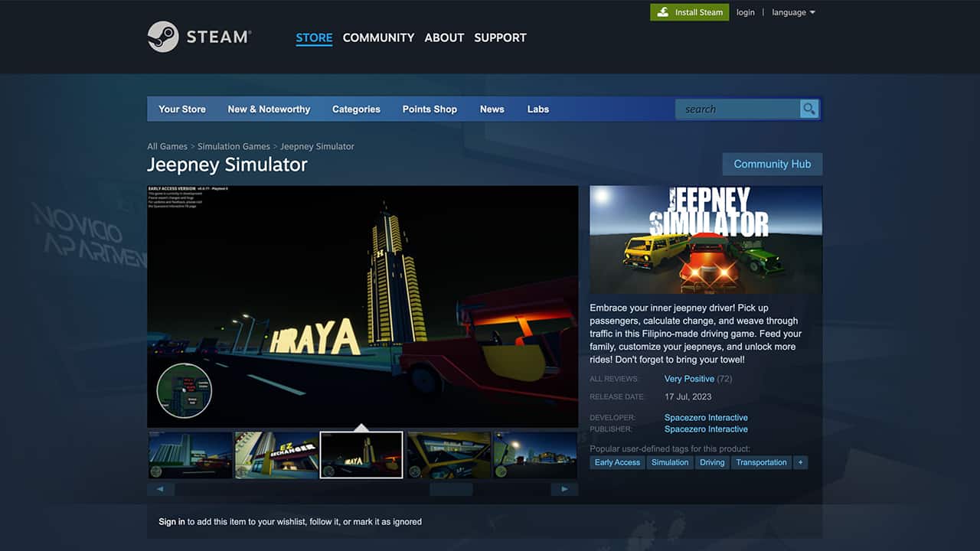
Task: Click the login link
Action: (745, 12)
